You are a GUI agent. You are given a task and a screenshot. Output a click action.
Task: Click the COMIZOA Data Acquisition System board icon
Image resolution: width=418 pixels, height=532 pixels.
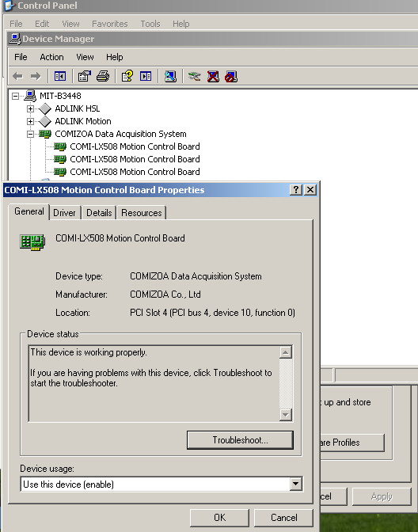(x=45, y=134)
